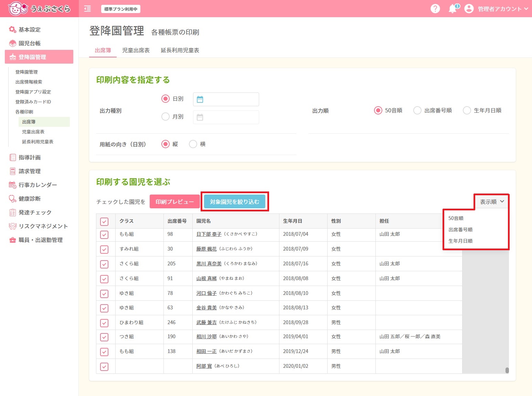Select 出席番号順 in the display order list
The image size is (532, 396).
tap(460, 230)
